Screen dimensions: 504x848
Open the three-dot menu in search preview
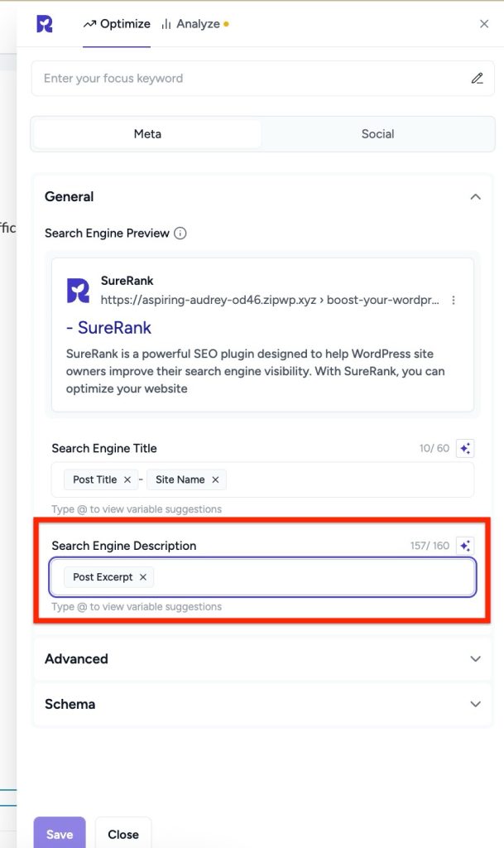pyautogui.click(x=454, y=301)
